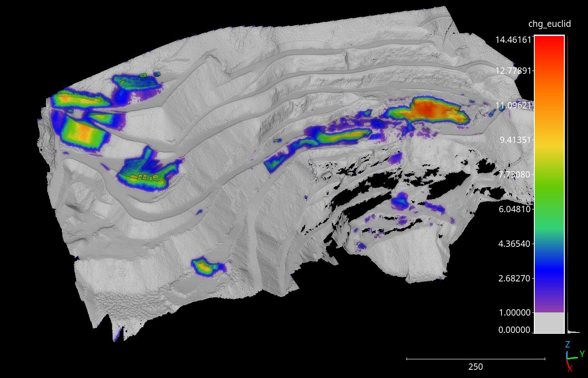
Task: Click the horizontal scale bar line
Action: [475, 359]
